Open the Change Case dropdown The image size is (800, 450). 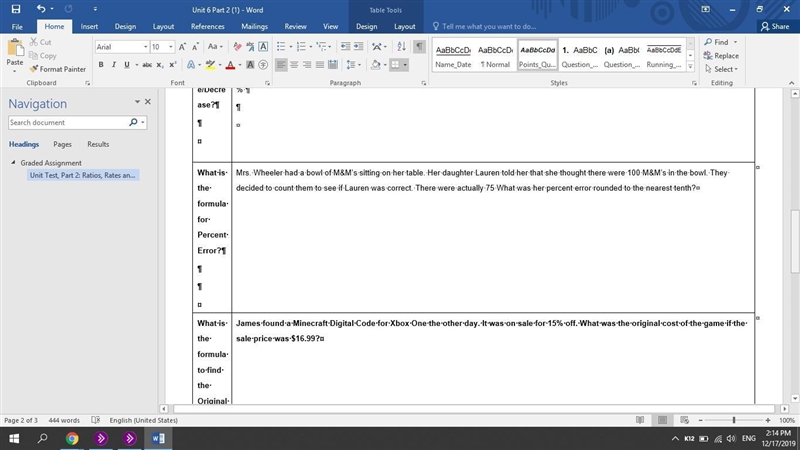tap(215, 46)
